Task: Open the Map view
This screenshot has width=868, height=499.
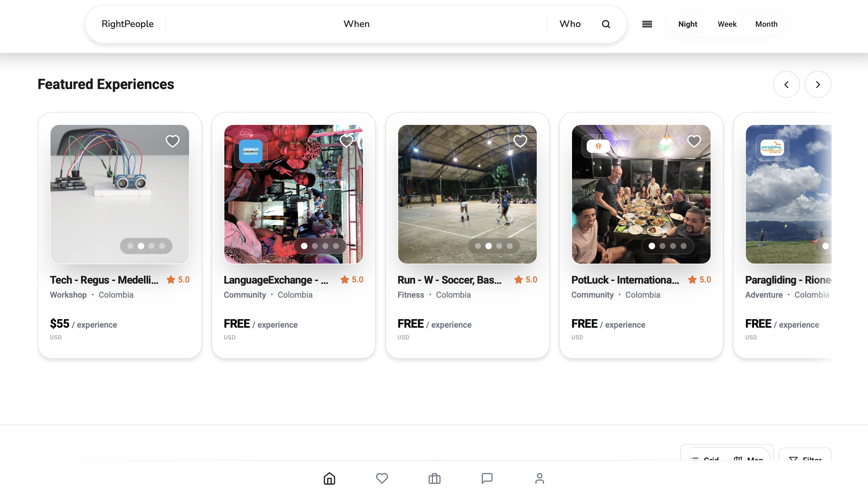Action: pos(749,459)
